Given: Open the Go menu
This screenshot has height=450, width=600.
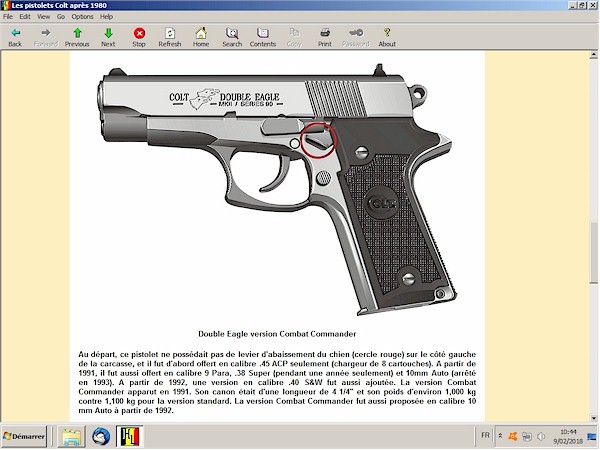Looking at the screenshot, I should pyautogui.click(x=60, y=17).
